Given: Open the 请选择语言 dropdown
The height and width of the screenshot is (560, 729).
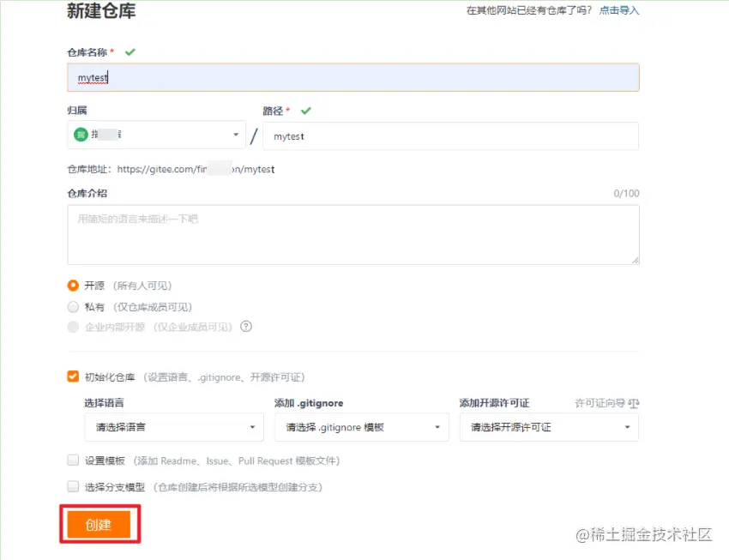Looking at the screenshot, I should tap(174, 427).
